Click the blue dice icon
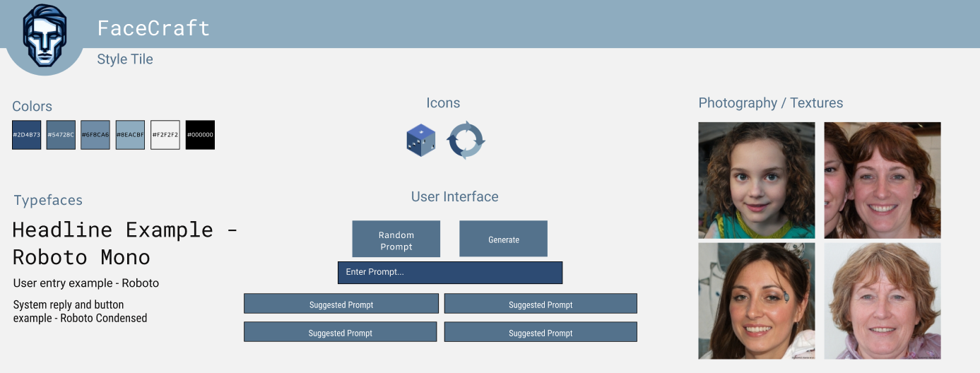 pyautogui.click(x=421, y=140)
